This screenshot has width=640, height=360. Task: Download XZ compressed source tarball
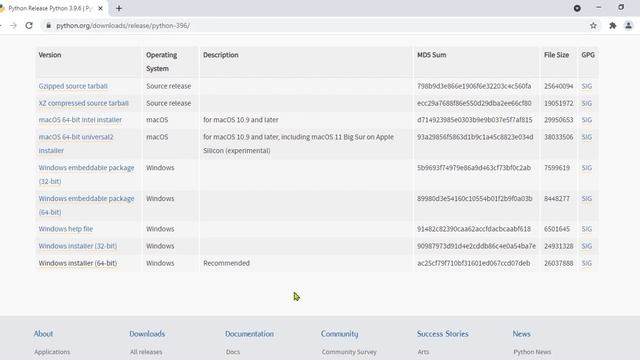tap(84, 103)
